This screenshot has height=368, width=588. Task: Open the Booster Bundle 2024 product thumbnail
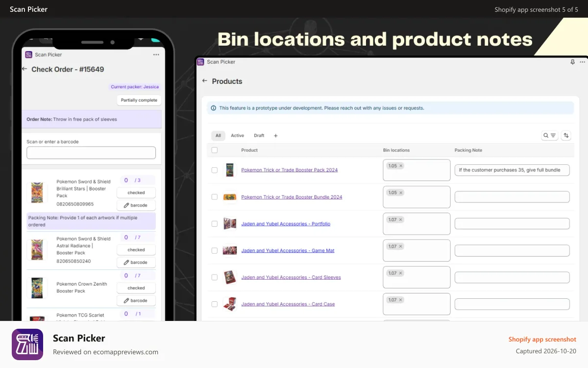230,197
